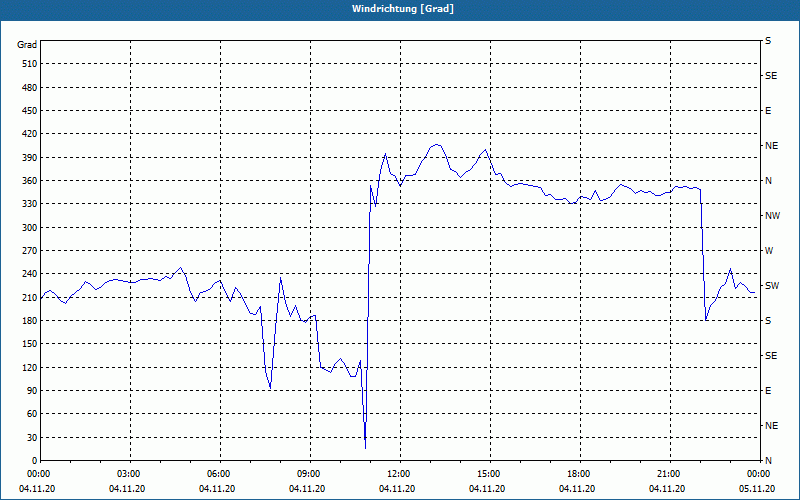The width and height of the screenshot is (800, 500).
Task: Select the 270 y-axis value
Action: pos(30,251)
